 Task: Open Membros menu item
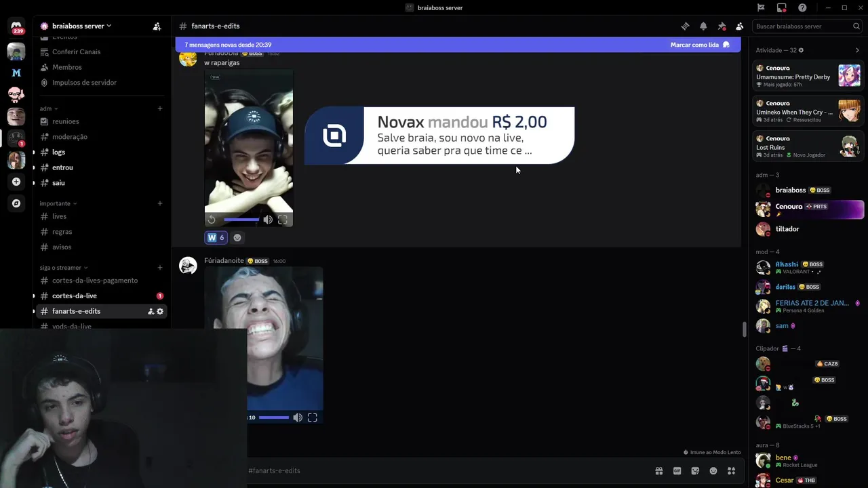tap(102, 67)
